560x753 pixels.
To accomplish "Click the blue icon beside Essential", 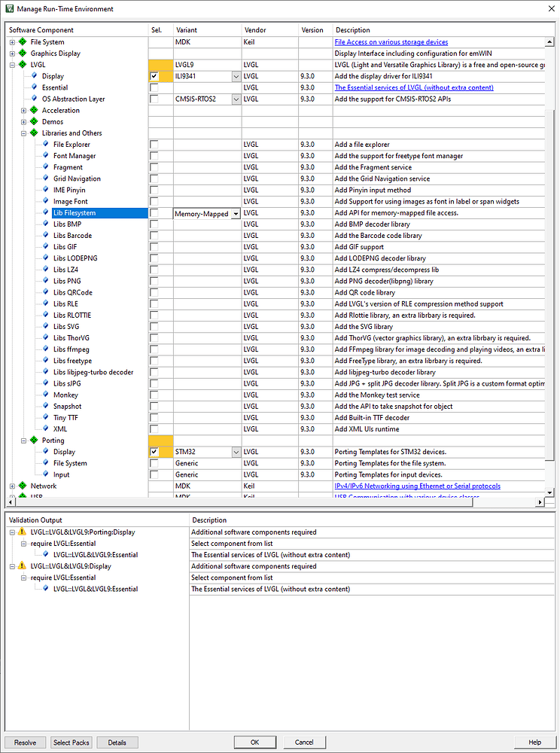I will coord(34,87).
